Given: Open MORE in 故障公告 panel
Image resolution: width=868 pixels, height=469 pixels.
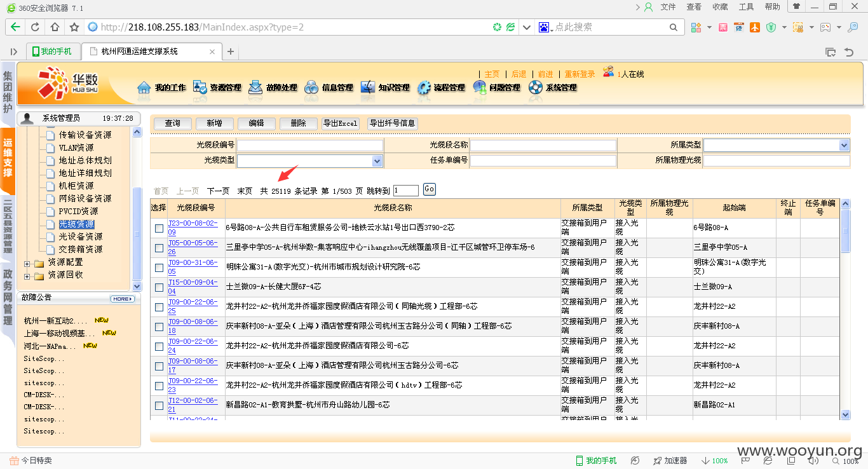Looking at the screenshot, I should (123, 299).
